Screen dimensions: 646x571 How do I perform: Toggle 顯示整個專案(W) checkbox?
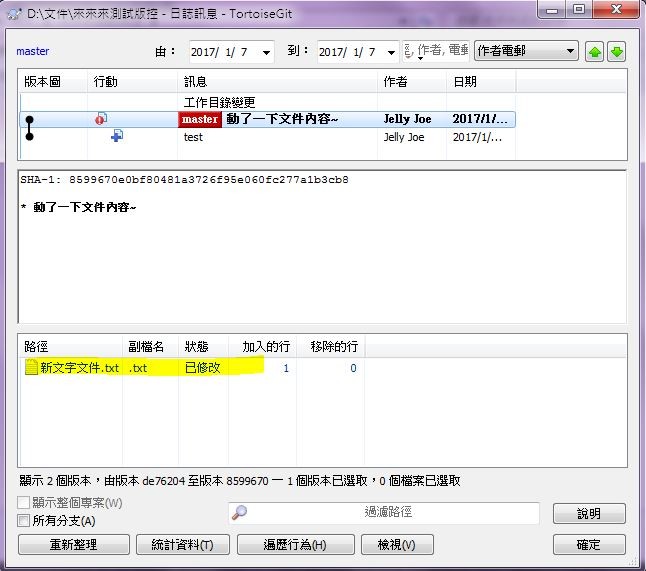(23, 503)
